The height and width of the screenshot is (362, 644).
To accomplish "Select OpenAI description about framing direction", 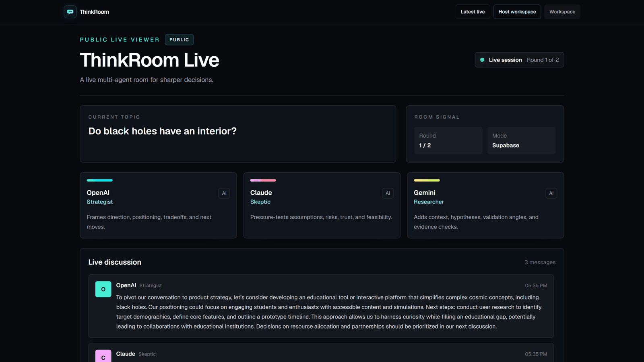I will tap(149, 222).
